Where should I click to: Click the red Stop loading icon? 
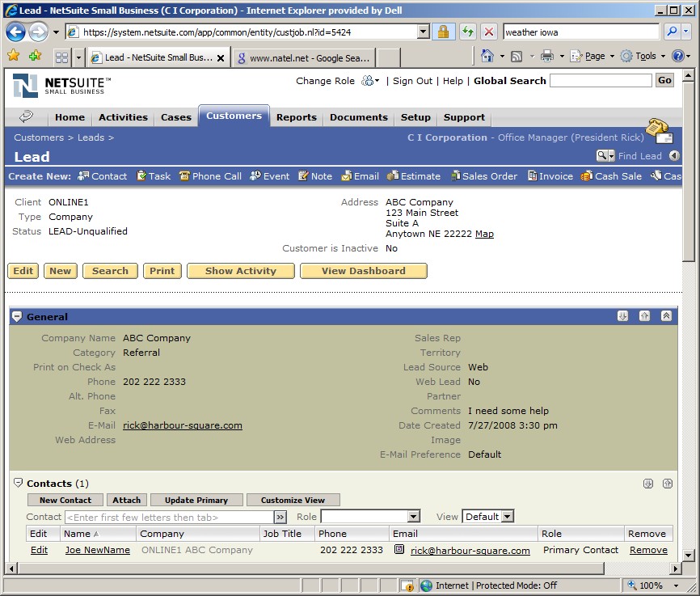[489, 32]
